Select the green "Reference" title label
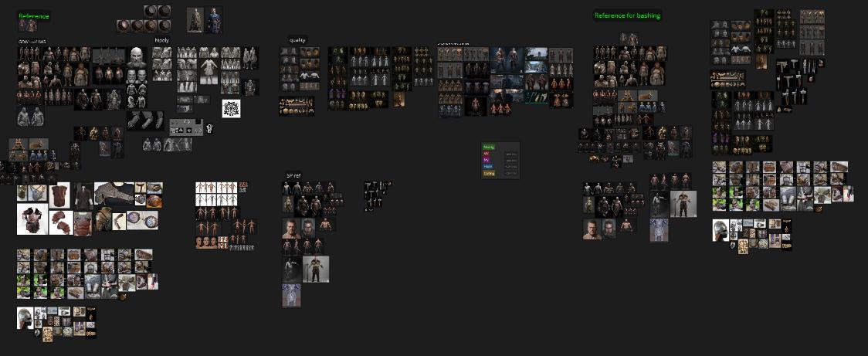 pos(34,16)
